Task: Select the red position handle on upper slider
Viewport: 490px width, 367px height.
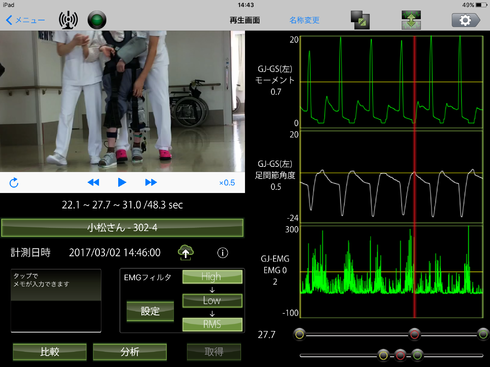Action: pos(414,334)
